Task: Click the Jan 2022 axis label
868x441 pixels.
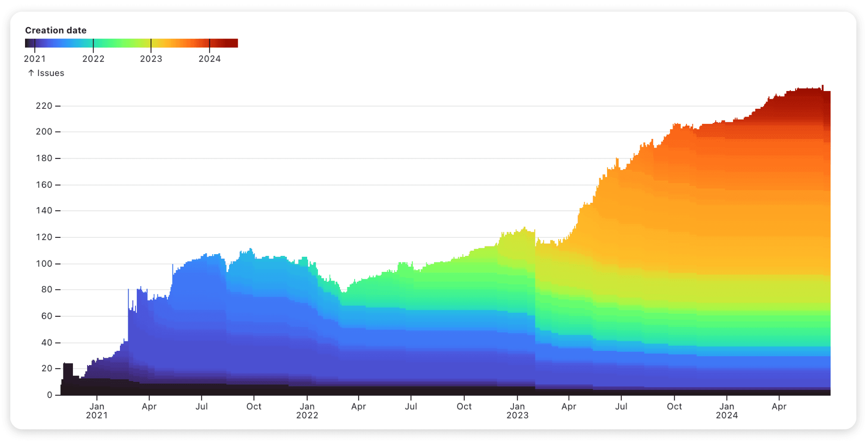Action: click(307, 411)
